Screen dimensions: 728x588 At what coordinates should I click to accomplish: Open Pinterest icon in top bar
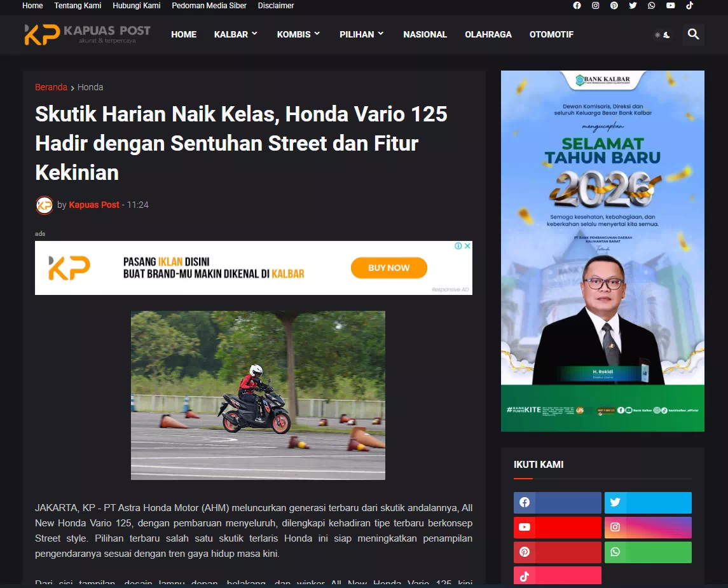614,6
